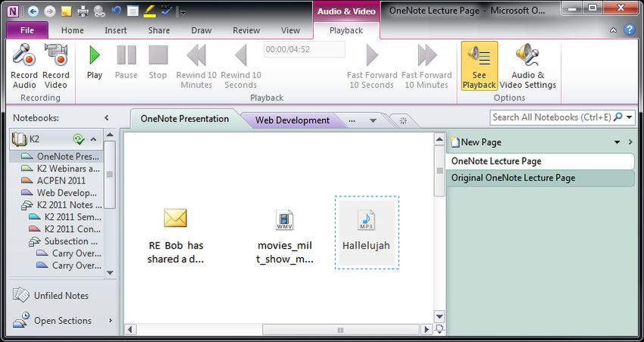Click Rewind 10 Minutes
This screenshot has height=342, width=644.
coord(196,66)
